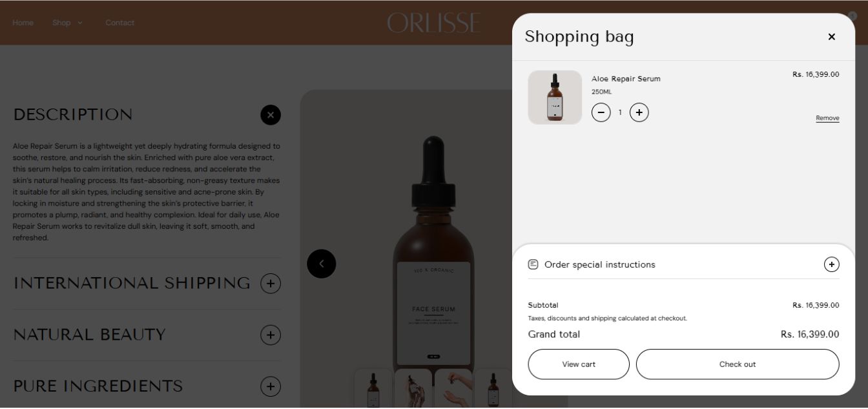Screen dimensions: 868x409
Task: Increase Aloe Repair Serum quantity
Action: 639,112
